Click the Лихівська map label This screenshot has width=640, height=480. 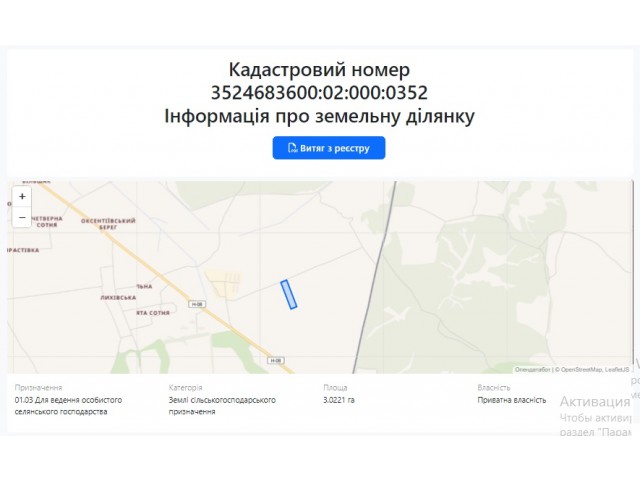click(x=118, y=298)
